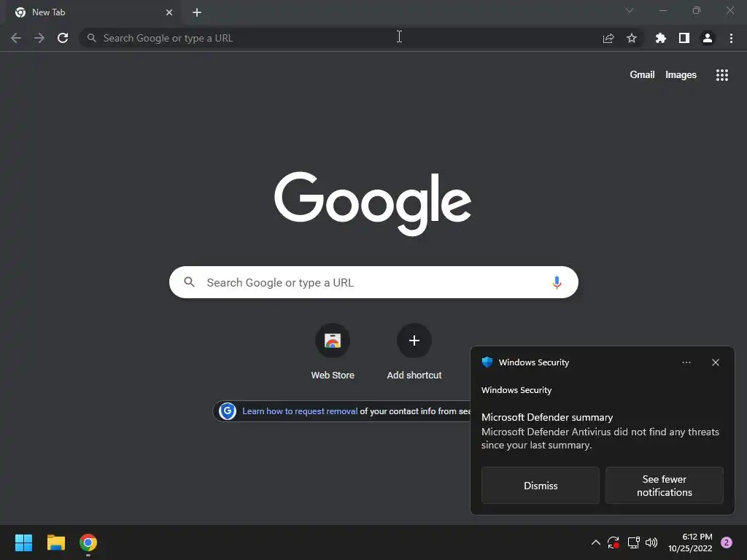Close the New Tab tab
The width and height of the screenshot is (747, 560).
[169, 12]
